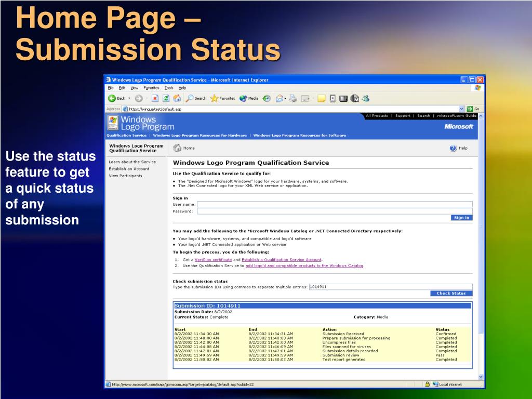Click the Search link in top black bar
This screenshot has width=532, height=399.
(x=424, y=116)
